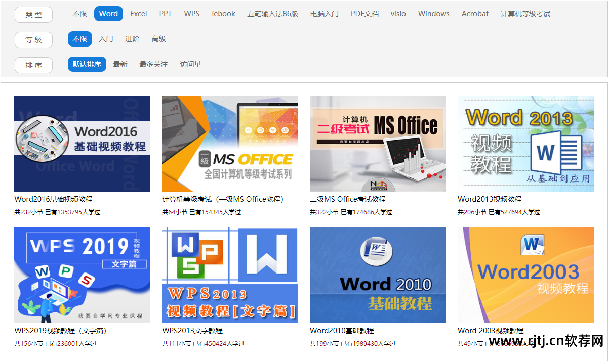Image resolution: width=608 pixels, height=364 pixels.
Task: Choose the 五笔输入法86版 category
Action: (x=273, y=14)
